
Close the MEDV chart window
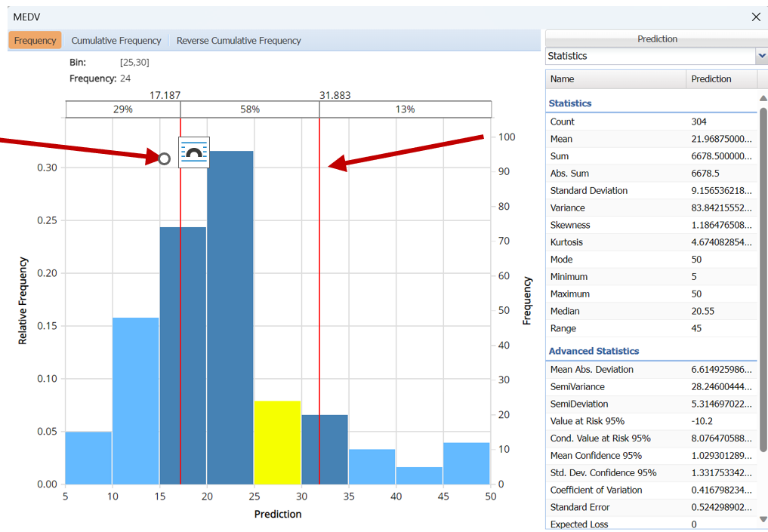[x=756, y=17]
